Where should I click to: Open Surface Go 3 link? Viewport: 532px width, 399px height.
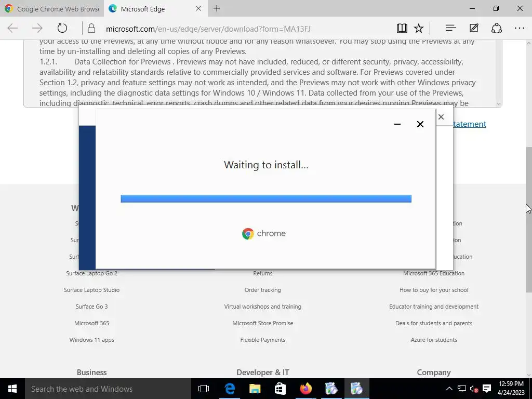[91, 307]
